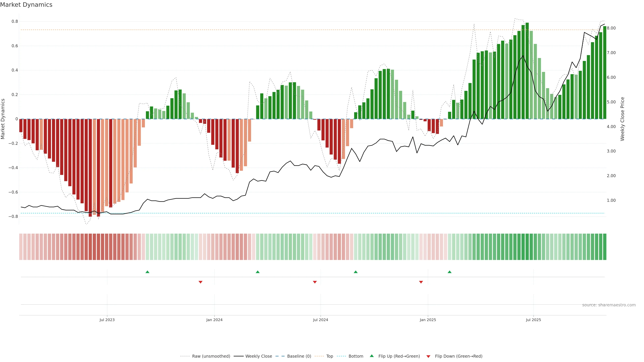Click the Jul 2023 x-axis label
This screenshot has width=644, height=362.
click(x=107, y=320)
